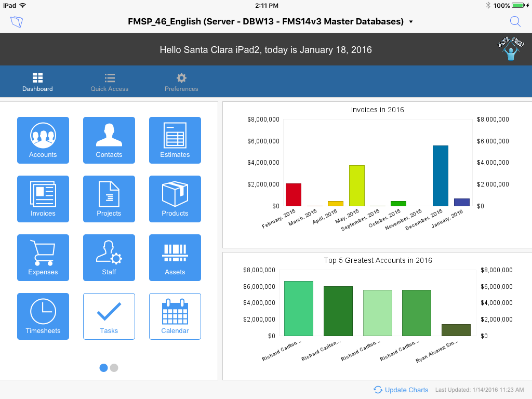
Task: Open the Products module
Action: point(175,199)
